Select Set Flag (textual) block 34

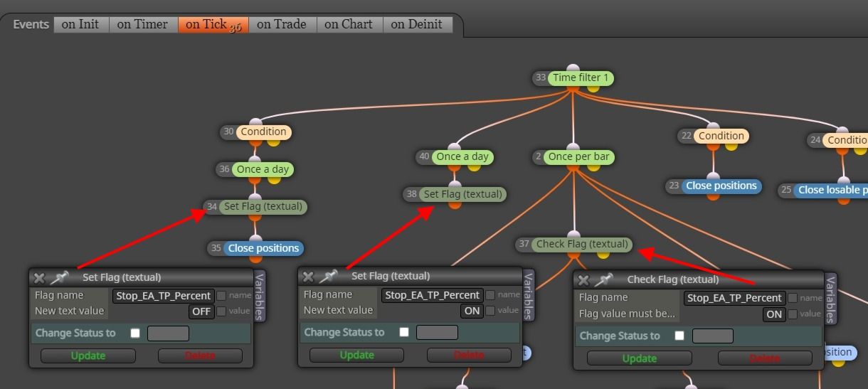point(263,206)
